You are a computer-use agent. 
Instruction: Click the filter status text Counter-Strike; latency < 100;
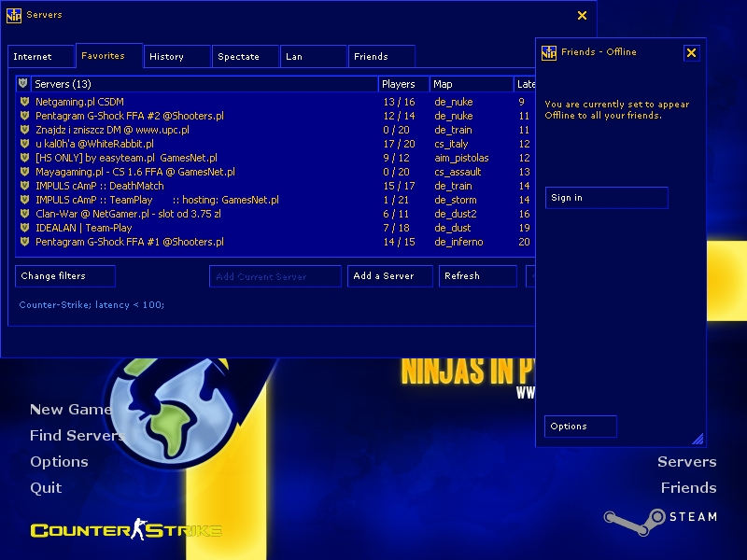click(x=92, y=305)
